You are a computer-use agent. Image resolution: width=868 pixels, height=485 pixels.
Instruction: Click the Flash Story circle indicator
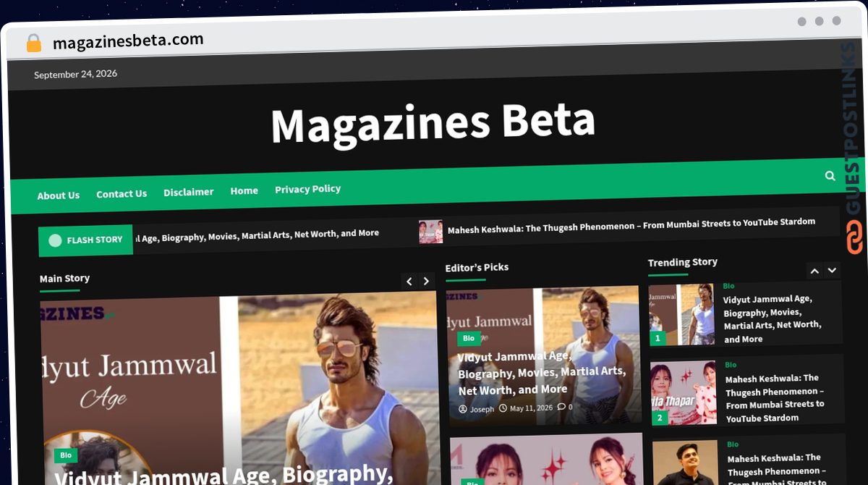coord(55,240)
